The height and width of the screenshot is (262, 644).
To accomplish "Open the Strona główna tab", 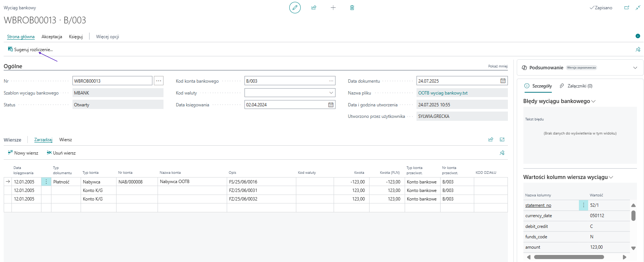I will coord(21,37).
